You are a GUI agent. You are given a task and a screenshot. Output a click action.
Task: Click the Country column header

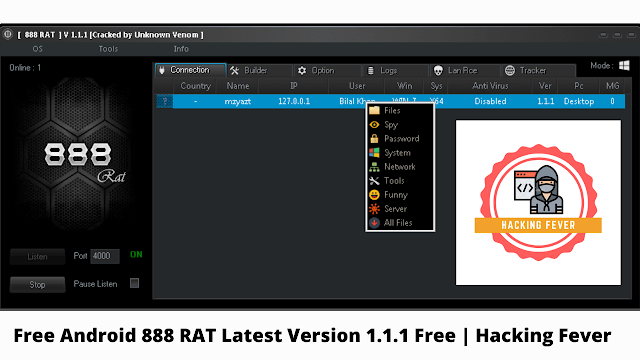pos(195,86)
